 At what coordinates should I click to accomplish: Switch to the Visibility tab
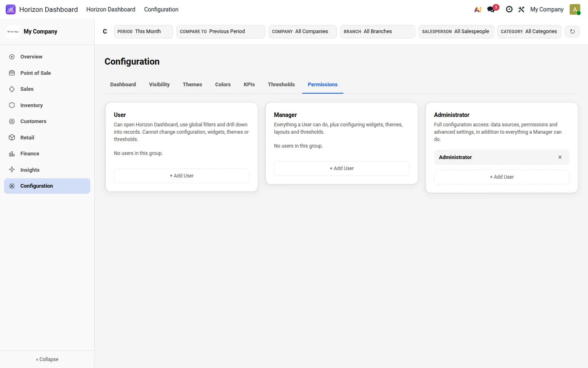tap(159, 85)
